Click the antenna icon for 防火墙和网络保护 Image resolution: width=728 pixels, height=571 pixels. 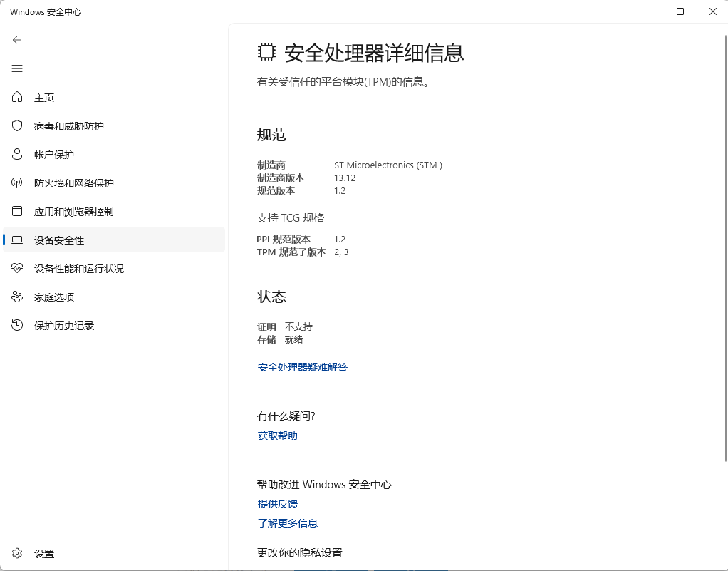(17, 182)
